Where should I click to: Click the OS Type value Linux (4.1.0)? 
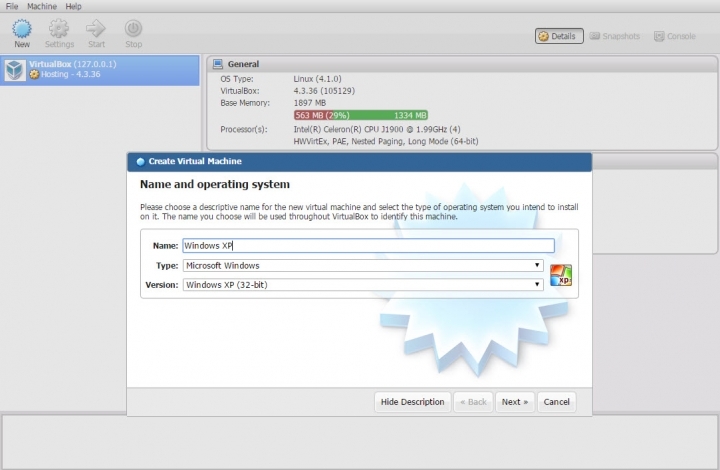317,79
